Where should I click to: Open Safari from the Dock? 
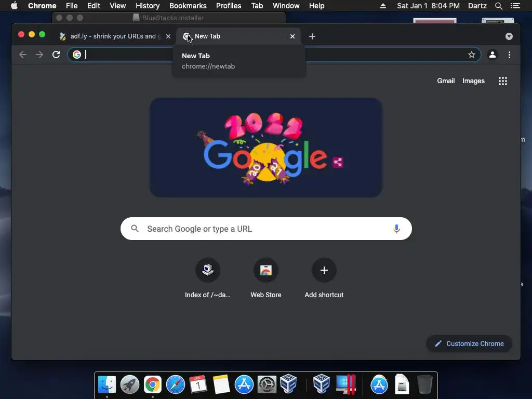tap(176, 384)
